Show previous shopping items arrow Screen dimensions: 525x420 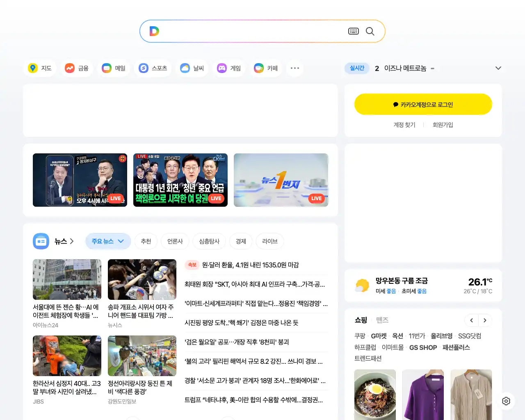[472, 320]
